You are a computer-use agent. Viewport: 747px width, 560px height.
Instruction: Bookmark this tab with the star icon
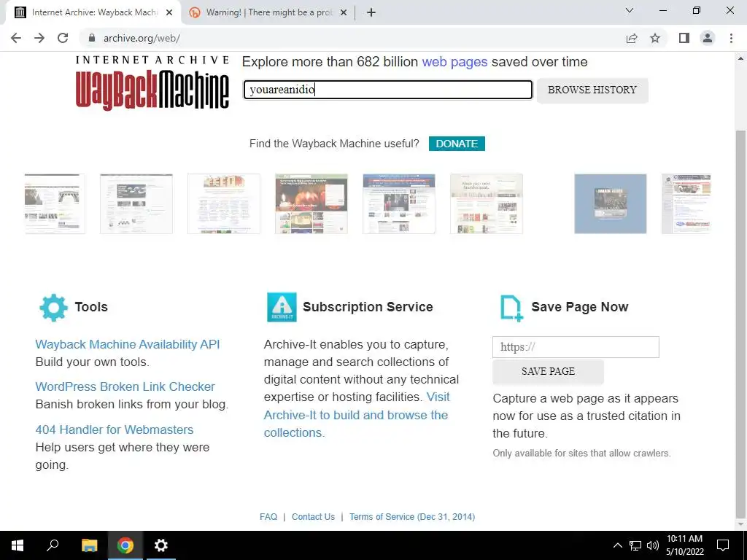coord(655,38)
